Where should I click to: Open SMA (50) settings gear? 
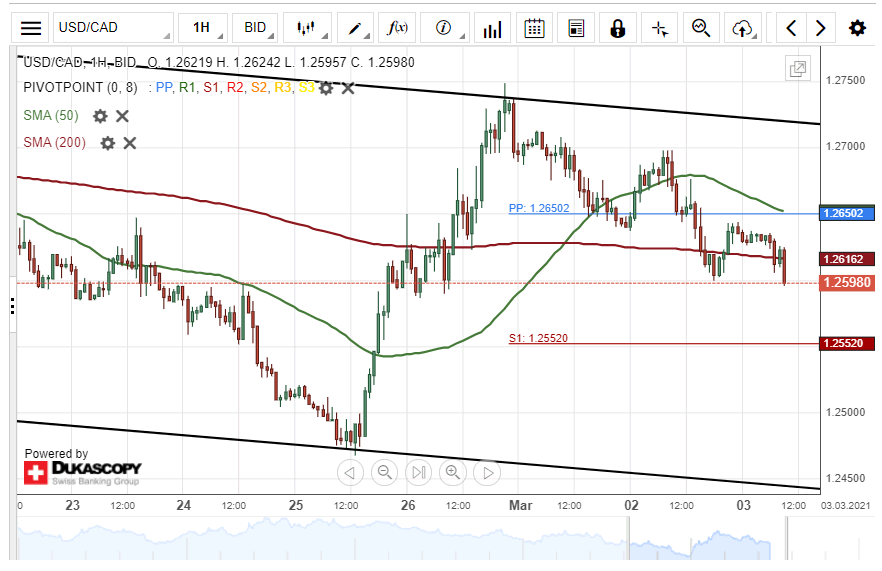[100, 116]
